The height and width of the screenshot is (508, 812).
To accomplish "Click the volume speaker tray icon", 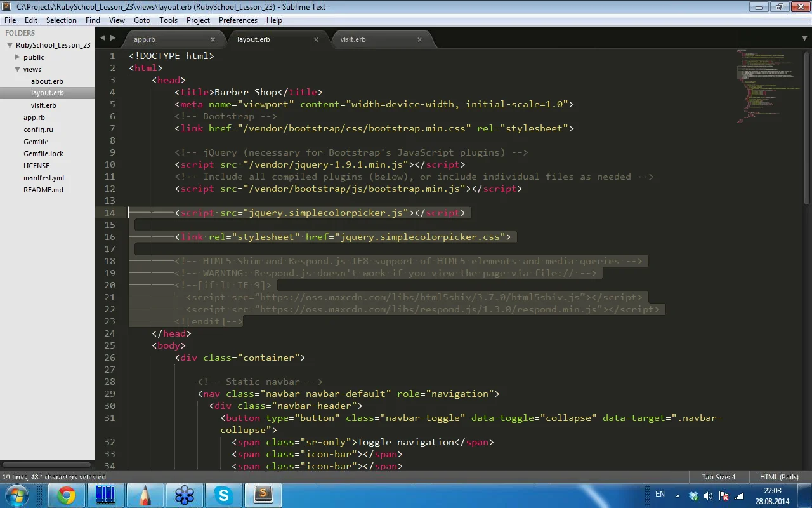I will click(708, 495).
